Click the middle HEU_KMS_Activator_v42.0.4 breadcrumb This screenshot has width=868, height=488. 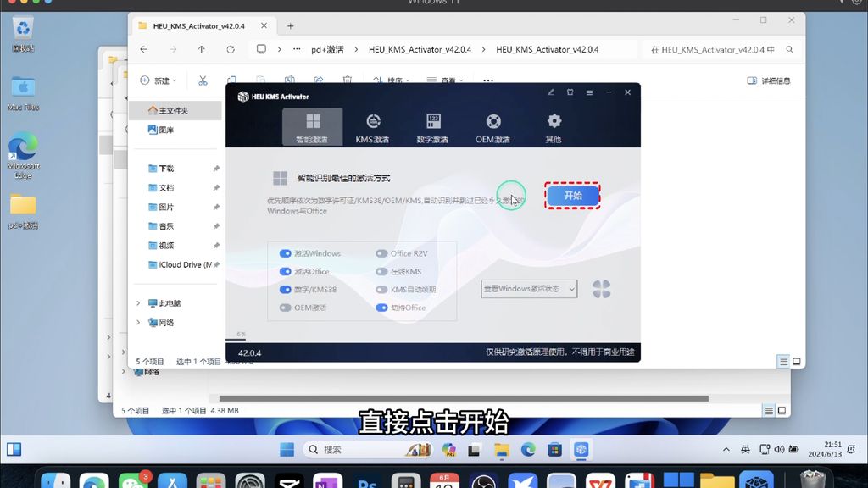click(x=420, y=49)
